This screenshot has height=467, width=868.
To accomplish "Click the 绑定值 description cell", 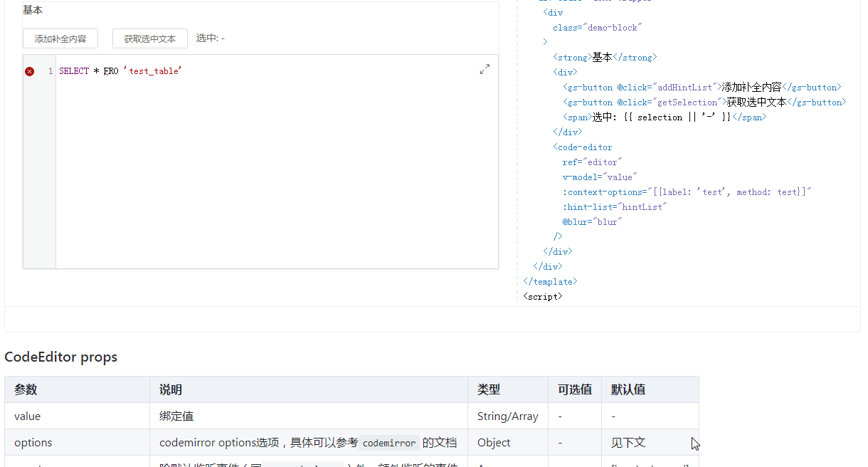I will (309, 416).
